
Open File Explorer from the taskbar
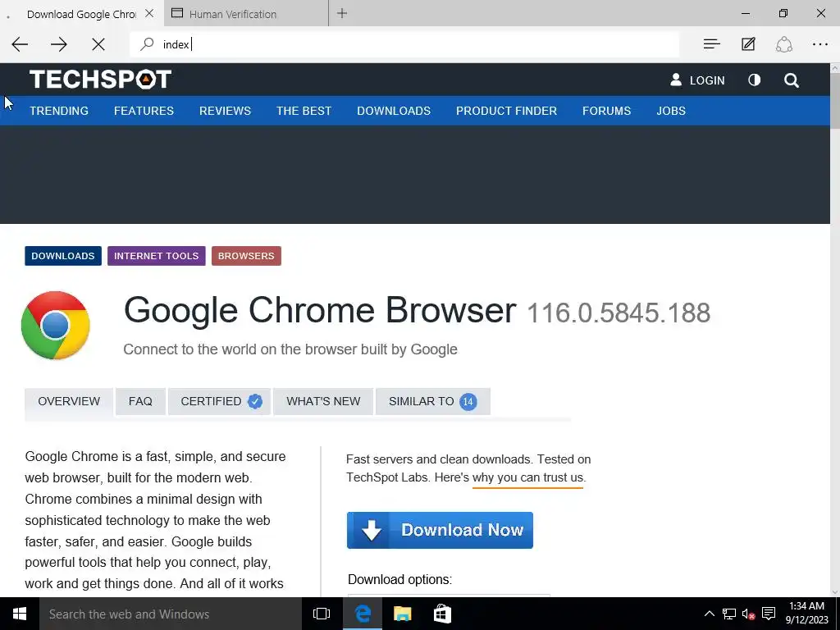(x=402, y=614)
